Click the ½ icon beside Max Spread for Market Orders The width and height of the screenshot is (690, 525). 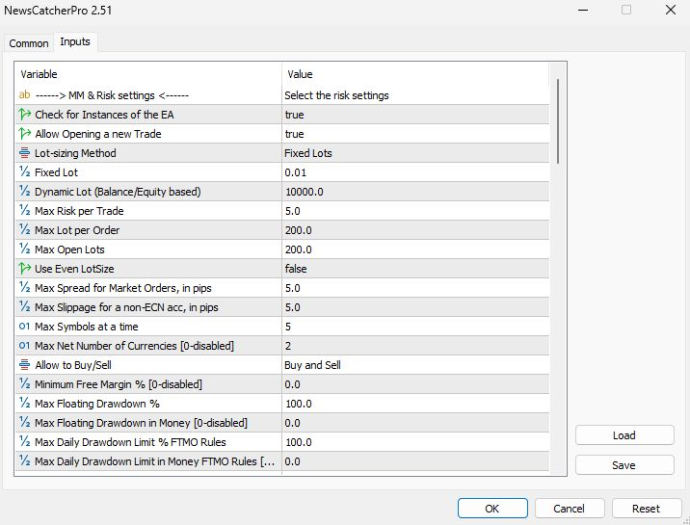pyautogui.click(x=25, y=288)
